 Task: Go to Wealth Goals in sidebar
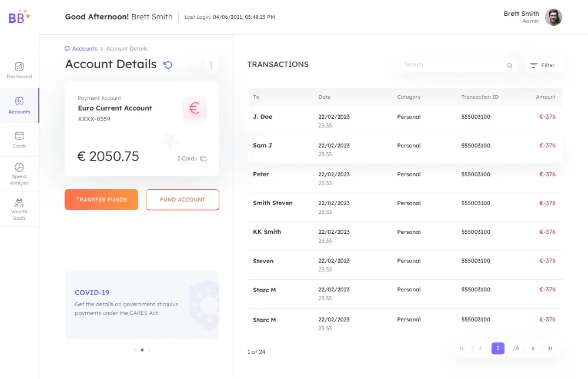19,209
